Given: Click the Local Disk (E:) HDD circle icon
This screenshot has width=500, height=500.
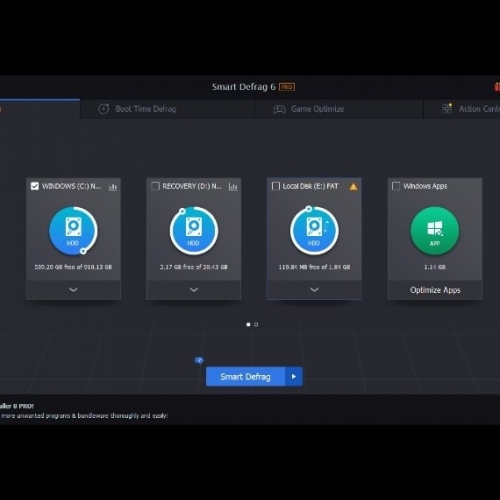Looking at the screenshot, I should (x=314, y=231).
